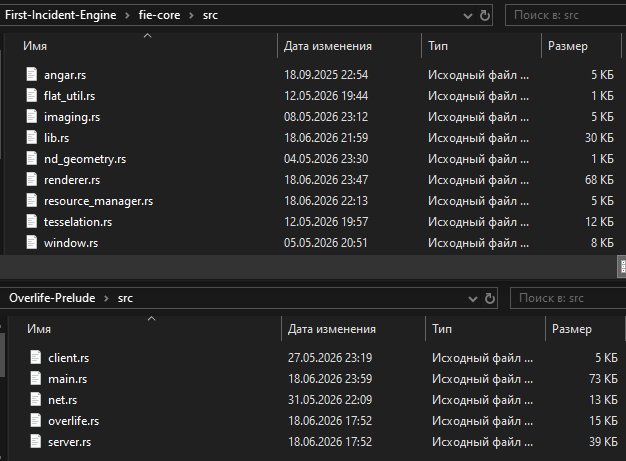Click date 18.06.2026 23:47 of renderer.rs
Viewport: 626px width, 461px height.
click(326, 180)
